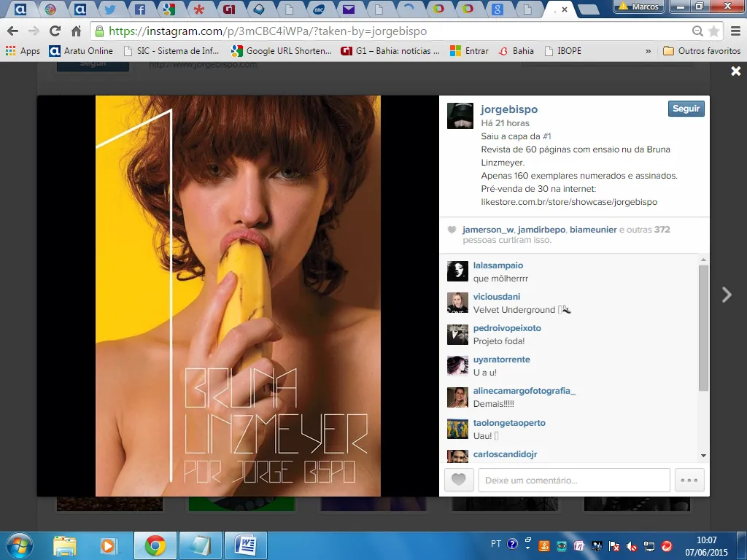Click taolongetaoperto's comment avatar
Viewport: 747px width, 560px height.
click(x=457, y=429)
